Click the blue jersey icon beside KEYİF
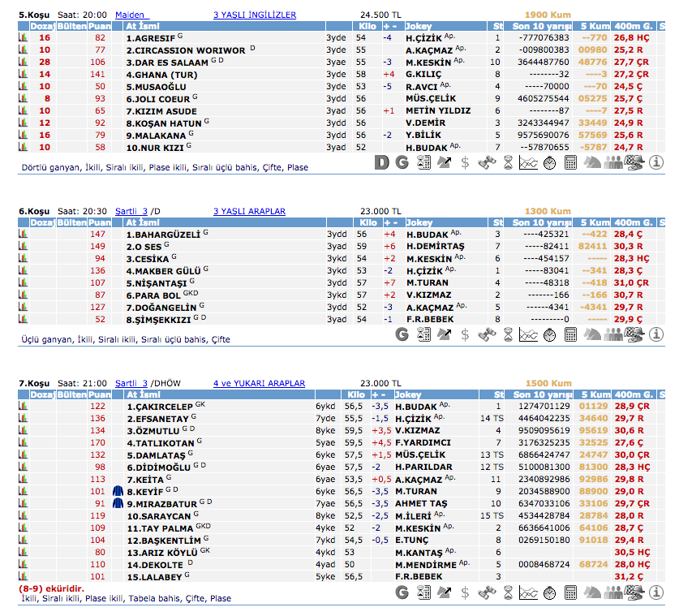 pos(118,492)
